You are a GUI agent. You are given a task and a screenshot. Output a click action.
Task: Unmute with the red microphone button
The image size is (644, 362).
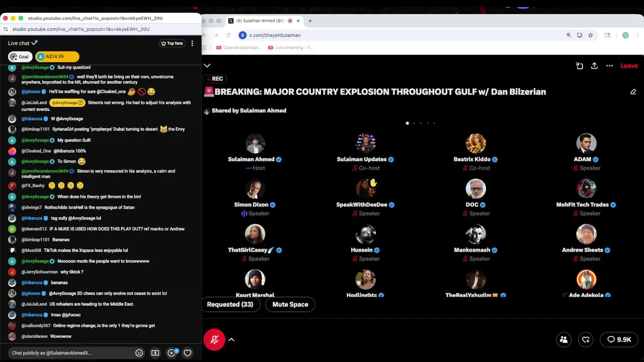214,340
